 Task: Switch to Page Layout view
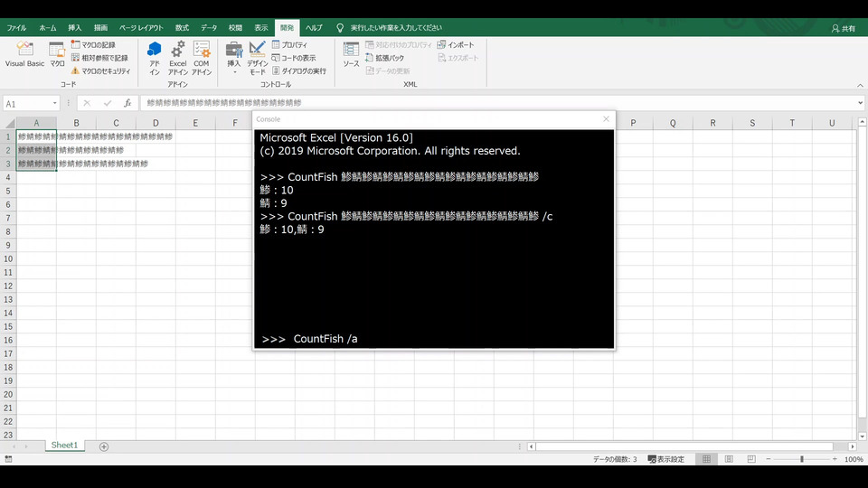point(729,459)
